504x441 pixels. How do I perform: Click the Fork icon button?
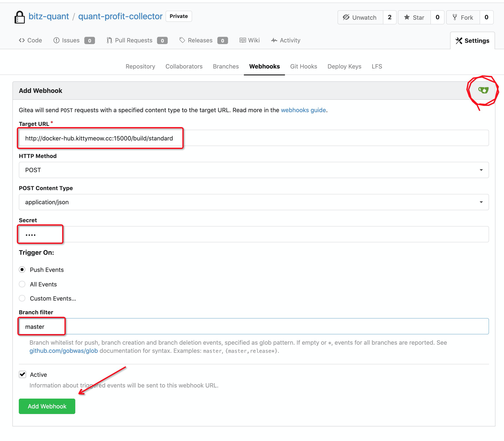click(463, 18)
